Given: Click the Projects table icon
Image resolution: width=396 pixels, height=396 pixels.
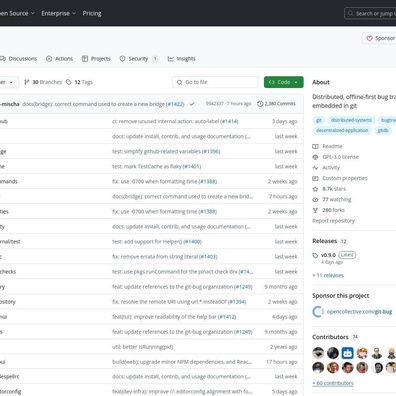Looking at the screenshot, I should tap(85, 59).
